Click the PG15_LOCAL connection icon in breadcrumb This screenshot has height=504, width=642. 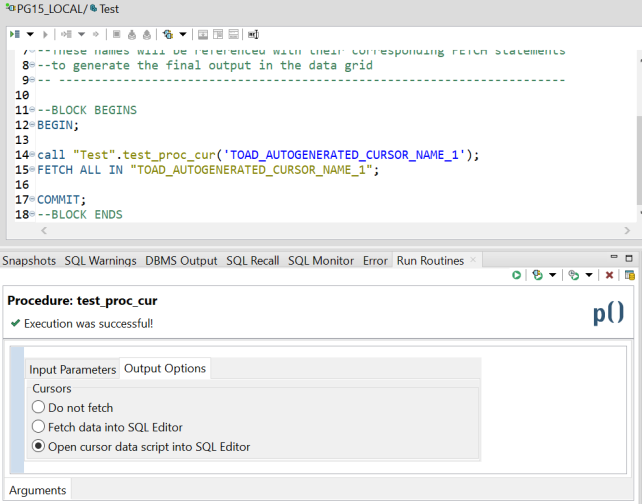(x=11, y=8)
